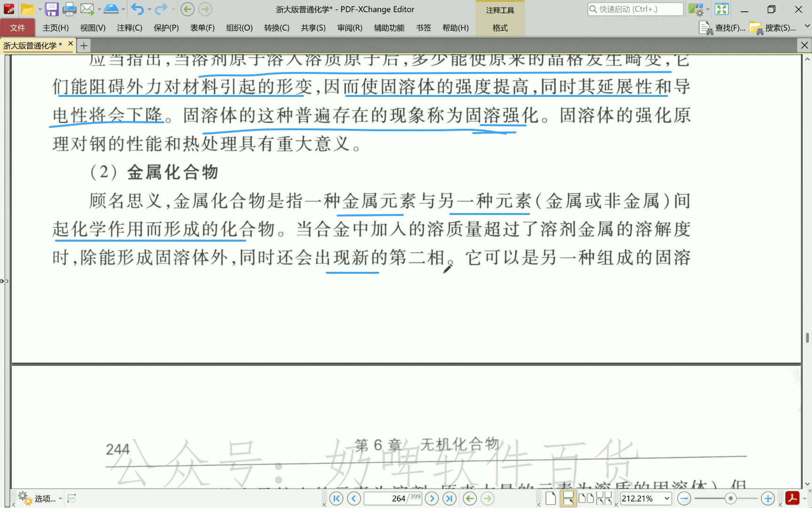The width and height of the screenshot is (812, 508).
Task: Zoom out with the minus button
Action: 684,498
